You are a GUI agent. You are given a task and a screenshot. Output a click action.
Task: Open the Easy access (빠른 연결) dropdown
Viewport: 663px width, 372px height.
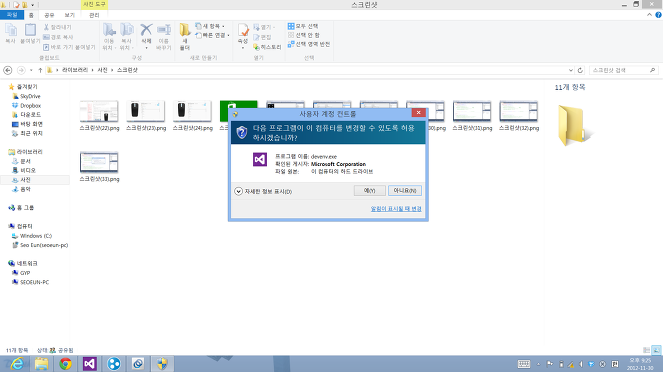click(x=213, y=36)
